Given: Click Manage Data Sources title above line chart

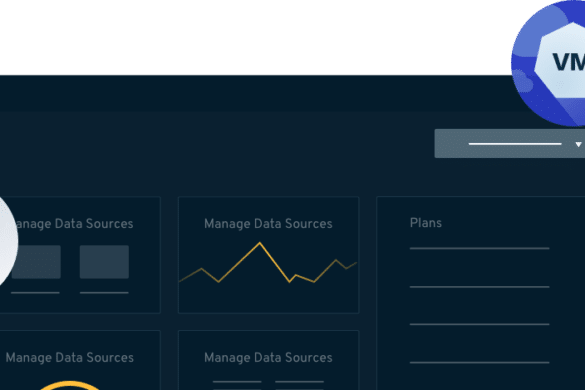Looking at the screenshot, I should coord(268,224).
